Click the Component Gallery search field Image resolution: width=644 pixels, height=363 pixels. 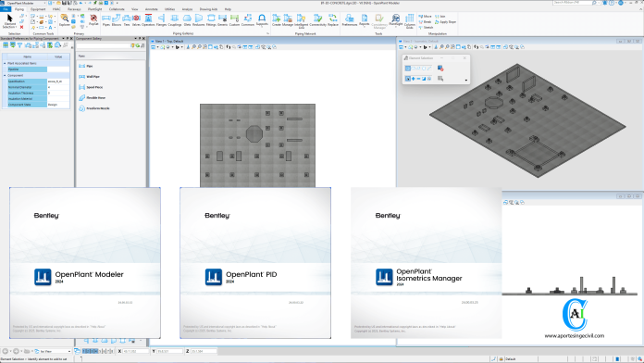click(103, 45)
